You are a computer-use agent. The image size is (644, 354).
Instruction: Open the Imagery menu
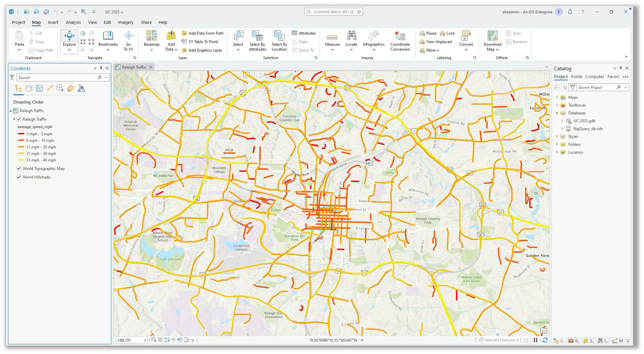(125, 22)
